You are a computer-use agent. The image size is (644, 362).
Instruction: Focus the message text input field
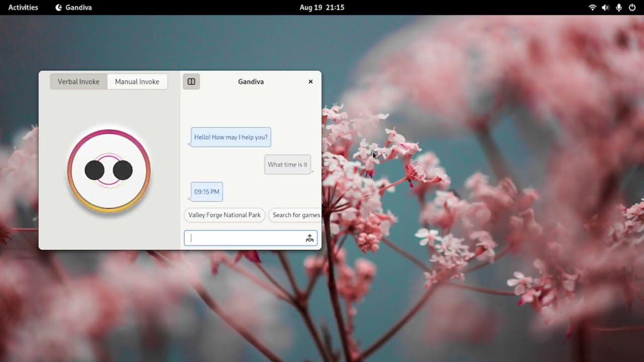pos(251,238)
